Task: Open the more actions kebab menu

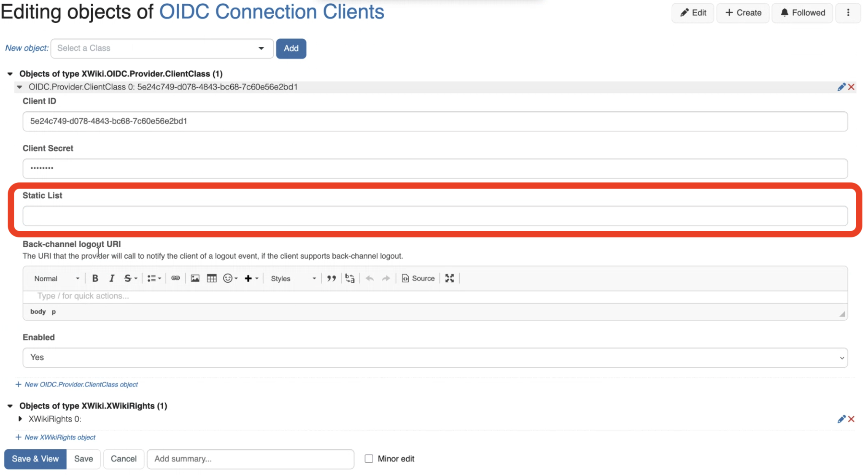Action: click(x=848, y=13)
